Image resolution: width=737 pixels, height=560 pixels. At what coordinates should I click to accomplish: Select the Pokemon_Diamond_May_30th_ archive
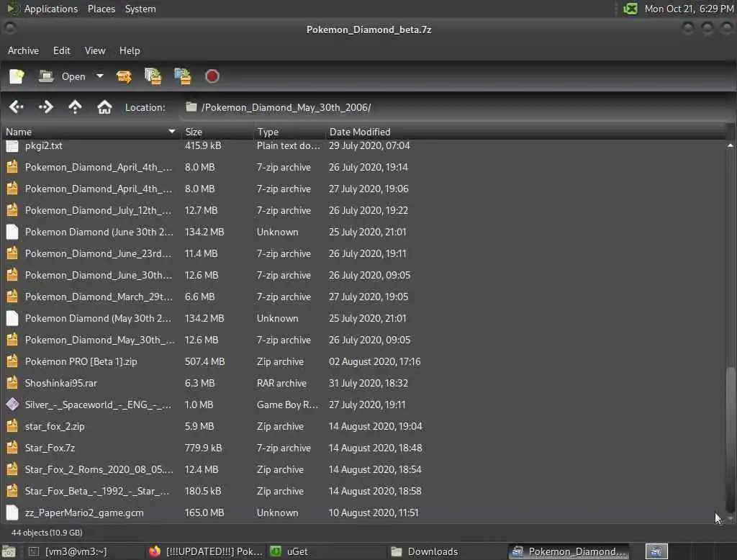(364, 340)
